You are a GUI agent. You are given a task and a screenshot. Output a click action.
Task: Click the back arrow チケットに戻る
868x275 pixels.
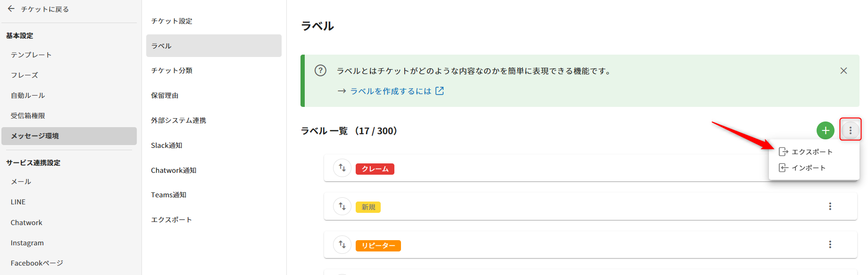11,9
